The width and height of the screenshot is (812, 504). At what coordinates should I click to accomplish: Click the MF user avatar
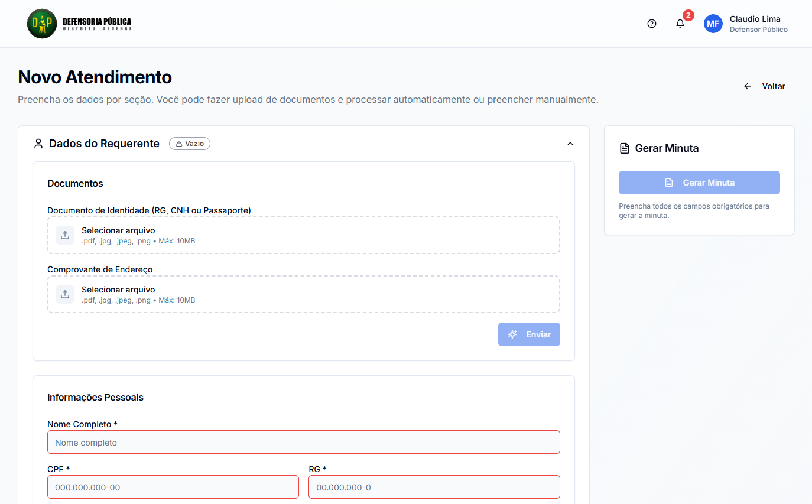pyautogui.click(x=713, y=24)
